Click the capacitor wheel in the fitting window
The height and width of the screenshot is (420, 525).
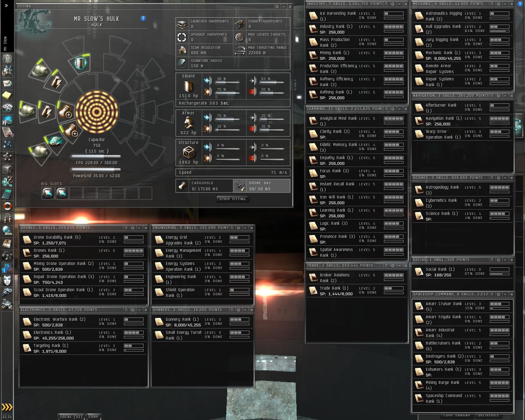[x=97, y=112]
